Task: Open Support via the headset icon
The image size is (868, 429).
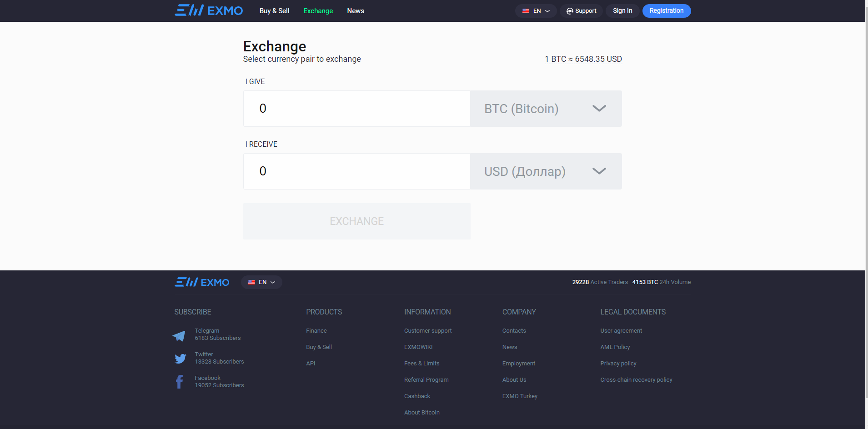Action: tap(570, 10)
